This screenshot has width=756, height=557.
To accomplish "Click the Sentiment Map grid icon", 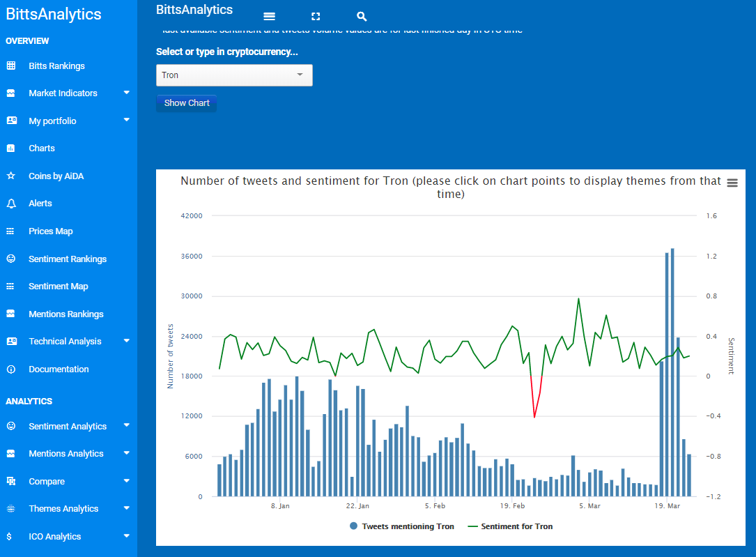I will (x=10, y=286).
